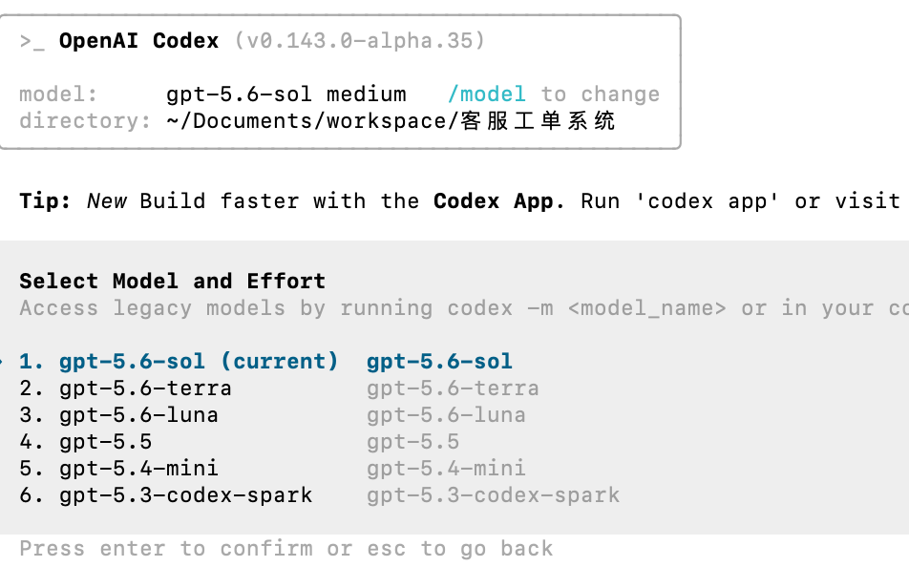This screenshot has height=588, width=909.
Task: Click the gray gpt-5.6-terra description
Action: tap(453, 388)
